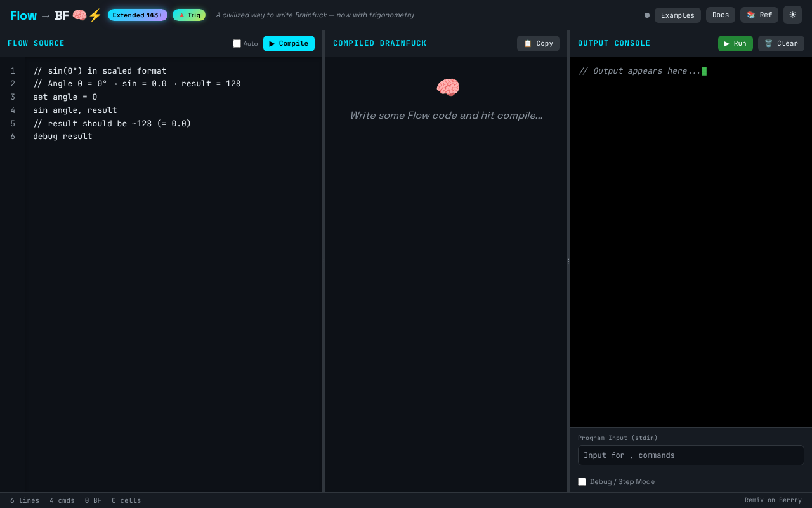This screenshot has height=508, width=812.
Task: Open the Docs page
Action: (x=721, y=15)
